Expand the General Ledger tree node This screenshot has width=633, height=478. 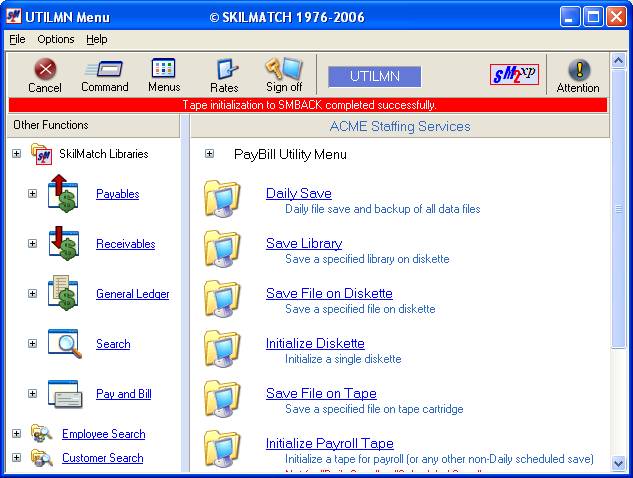click(x=33, y=294)
